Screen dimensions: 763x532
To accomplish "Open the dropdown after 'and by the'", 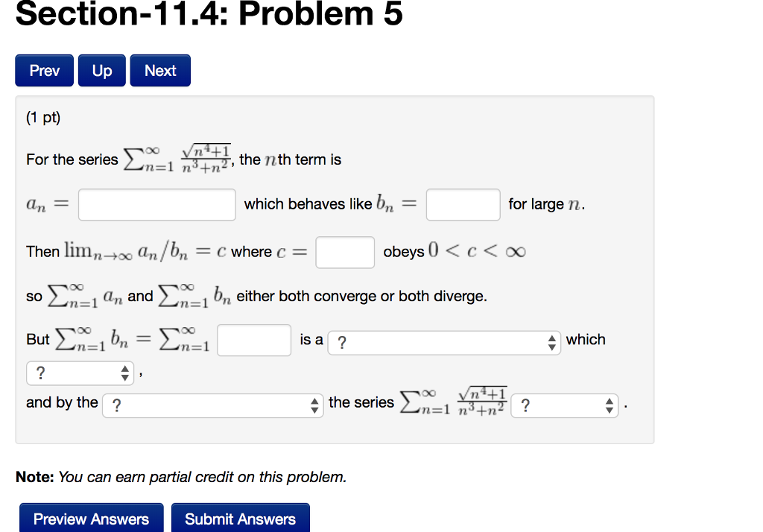I will point(209,406).
